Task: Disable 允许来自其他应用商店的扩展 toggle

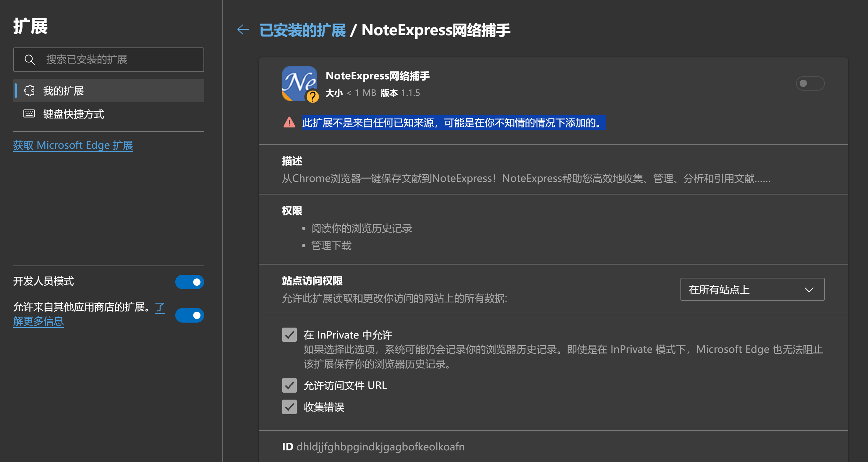Action: coord(190,315)
